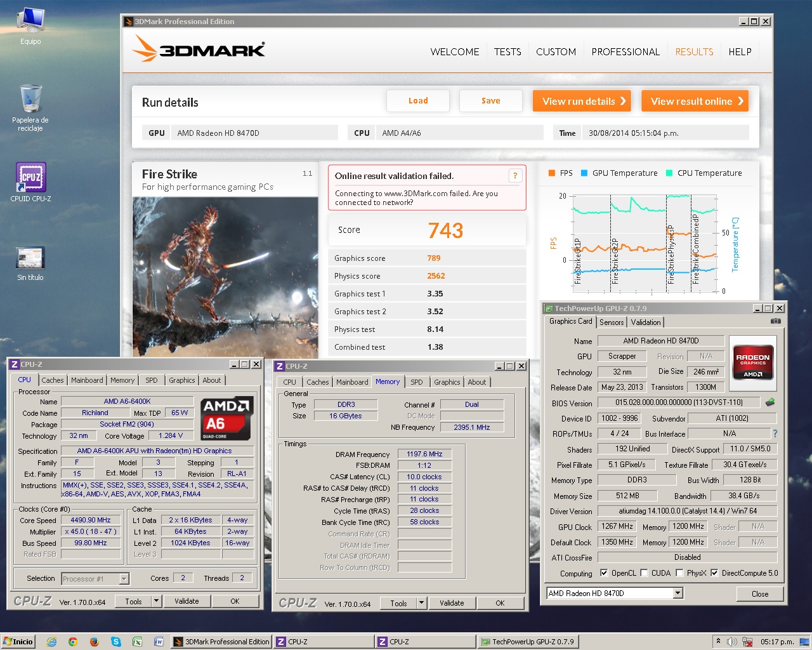
Task: Expand the Tools dropdown arrow in Memory CPU-Z window
Action: pos(421,603)
